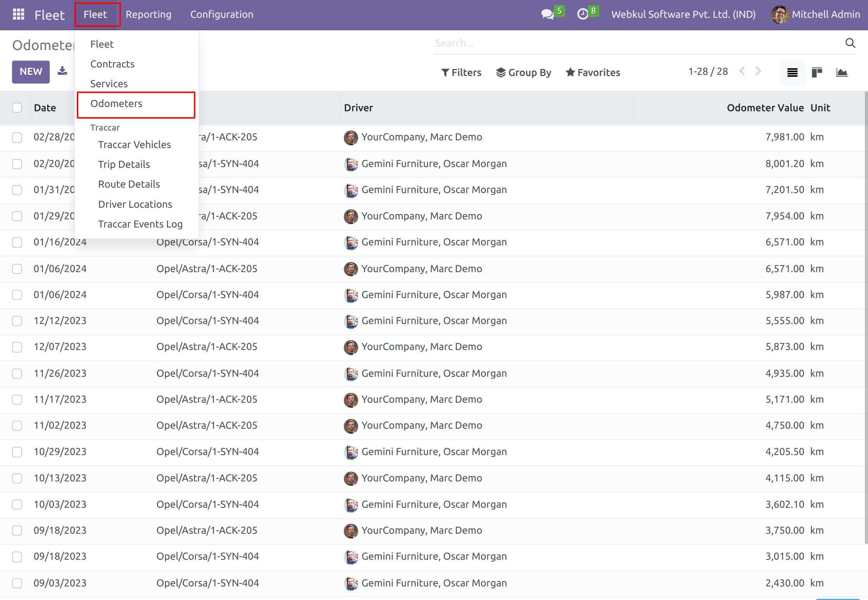This screenshot has height=600, width=868.
Task: Click the download export icon
Action: 62,71
